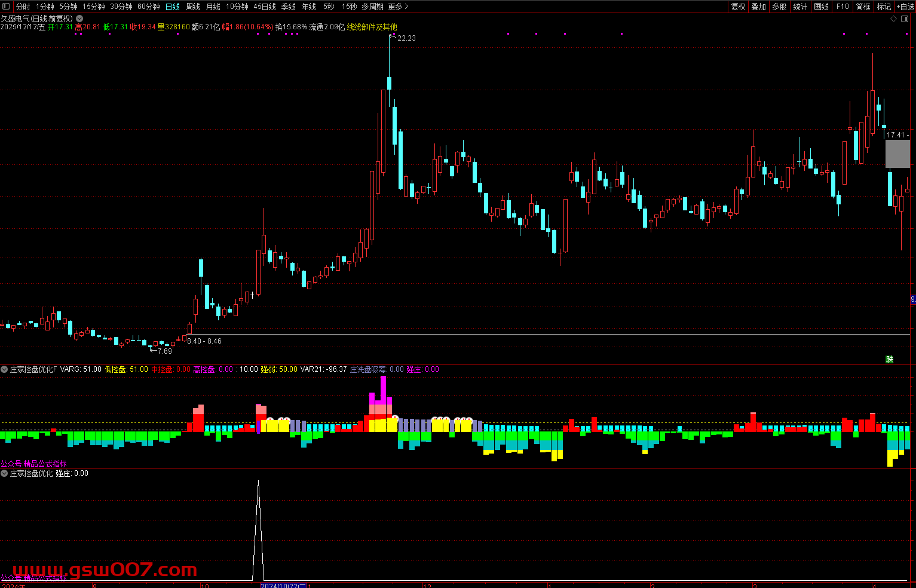The image size is (916, 588).
Task: Switch to 周线 weekly period
Action: (192, 7)
